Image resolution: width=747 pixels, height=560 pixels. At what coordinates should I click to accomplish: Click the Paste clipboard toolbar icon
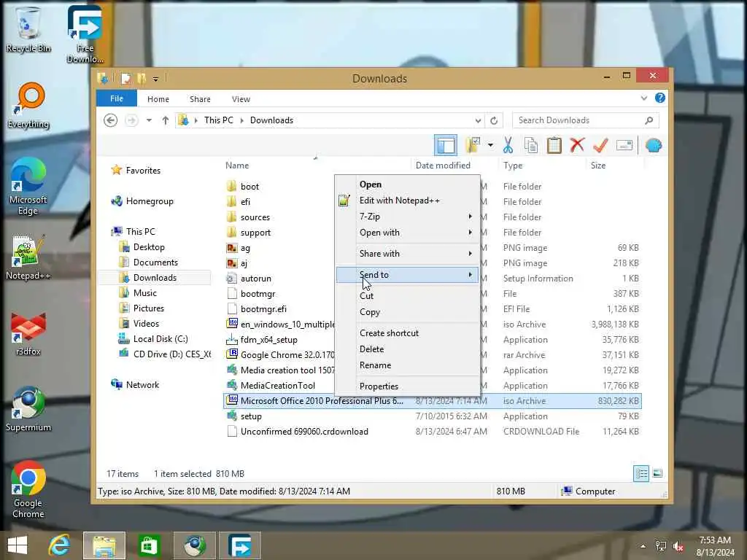[554, 145]
